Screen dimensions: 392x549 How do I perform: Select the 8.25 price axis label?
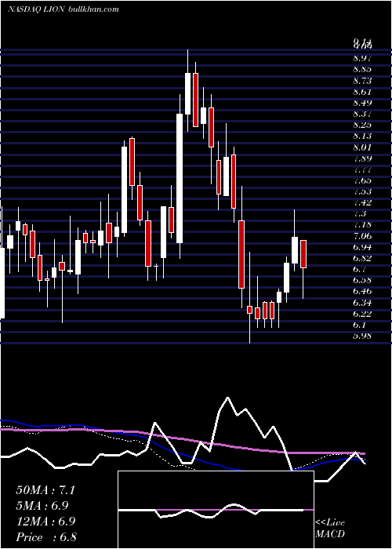pos(362,125)
